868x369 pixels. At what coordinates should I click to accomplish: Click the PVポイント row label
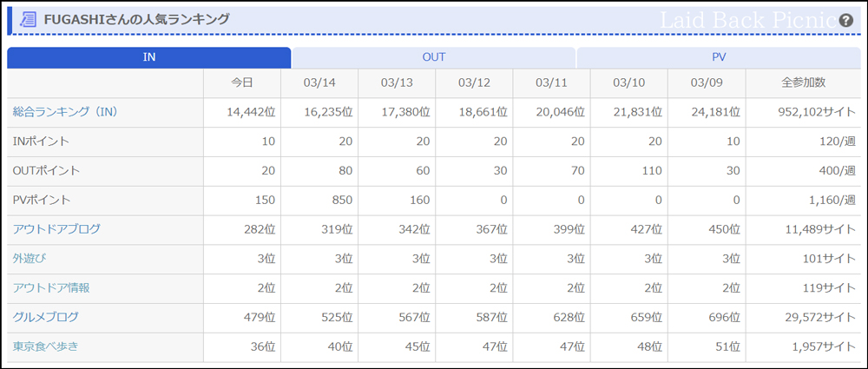click(x=42, y=200)
